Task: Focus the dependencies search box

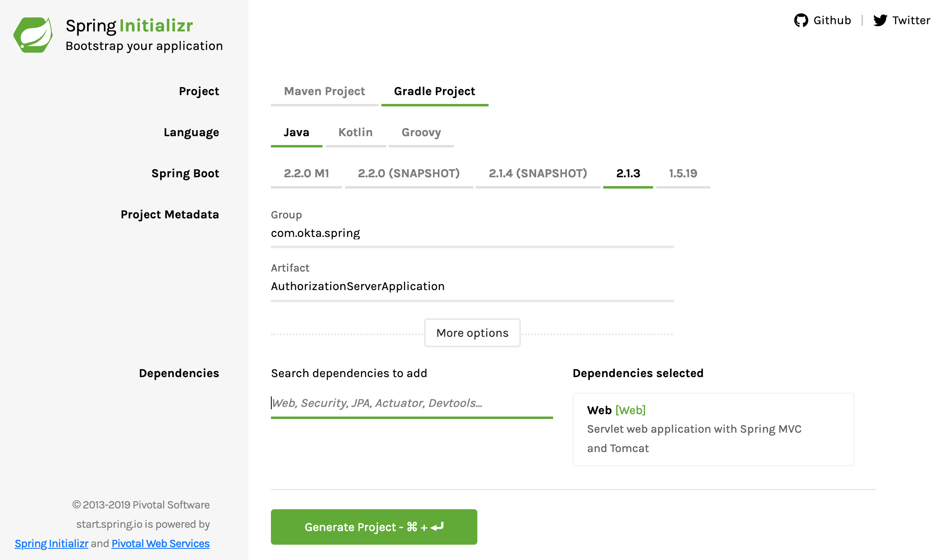Action: 411,403
